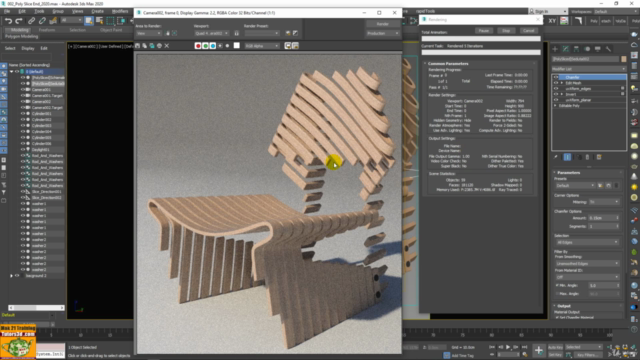
Task: Expand the background 2 layer
Action: [11, 276]
